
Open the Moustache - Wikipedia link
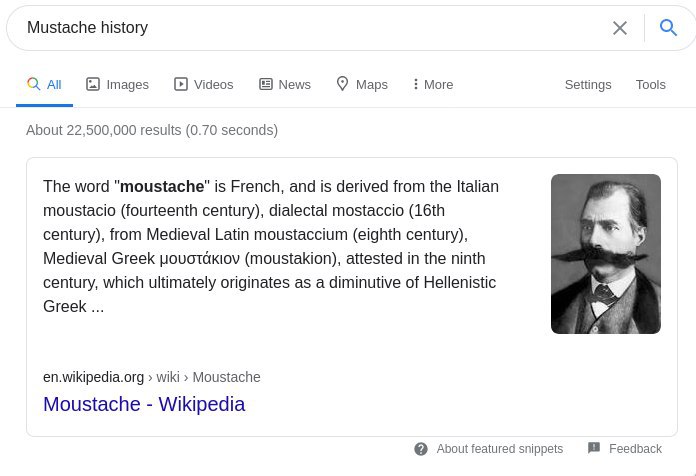pos(144,404)
